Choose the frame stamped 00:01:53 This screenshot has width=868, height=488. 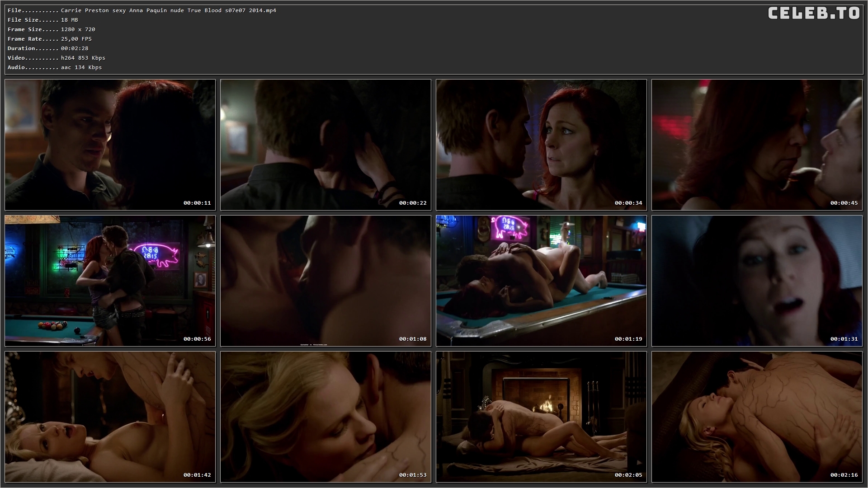(x=325, y=417)
